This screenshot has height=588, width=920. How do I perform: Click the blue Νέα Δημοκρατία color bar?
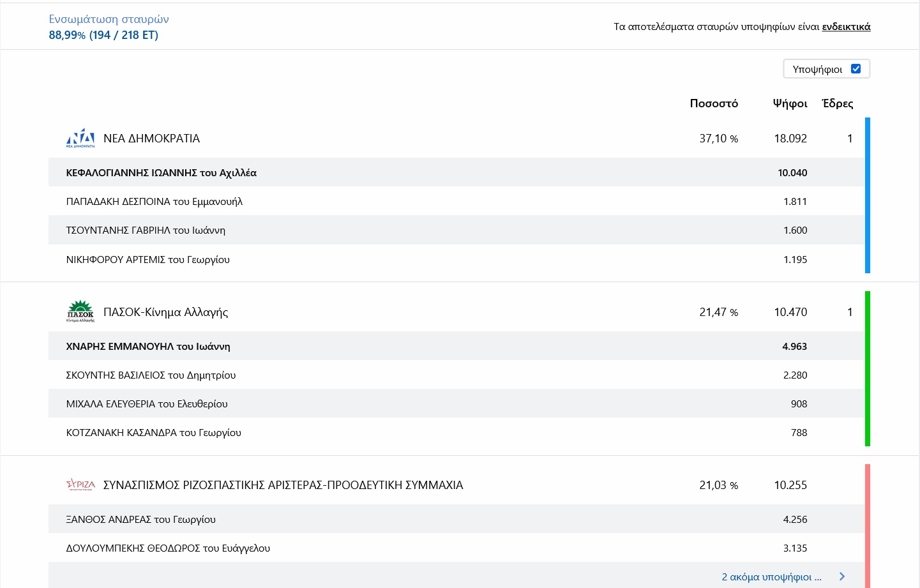pyautogui.click(x=868, y=195)
